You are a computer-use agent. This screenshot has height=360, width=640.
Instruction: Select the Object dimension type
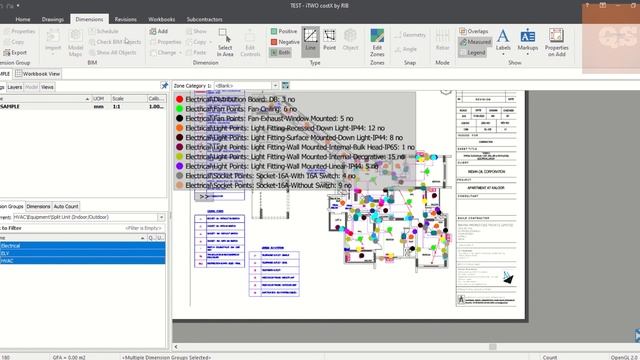[x=350, y=40]
